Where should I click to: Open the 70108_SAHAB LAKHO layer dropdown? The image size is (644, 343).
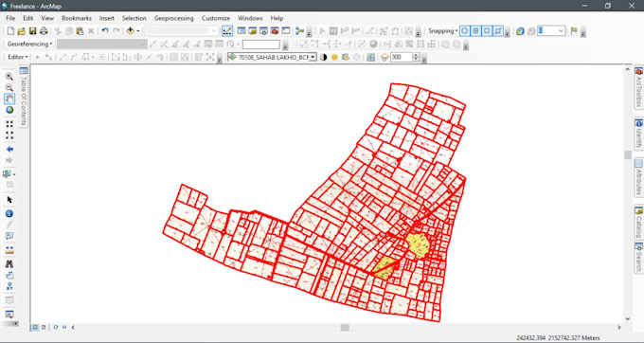tap(313, 57)
